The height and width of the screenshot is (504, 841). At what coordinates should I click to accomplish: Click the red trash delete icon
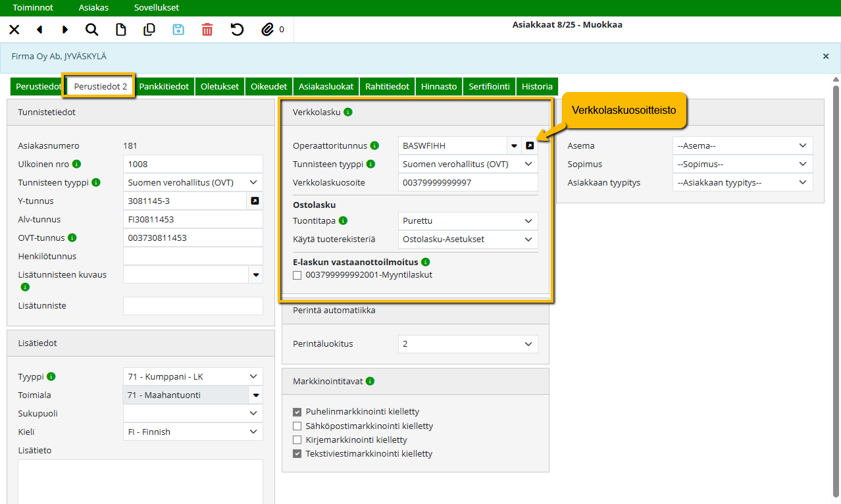click(x=207, y=30)
